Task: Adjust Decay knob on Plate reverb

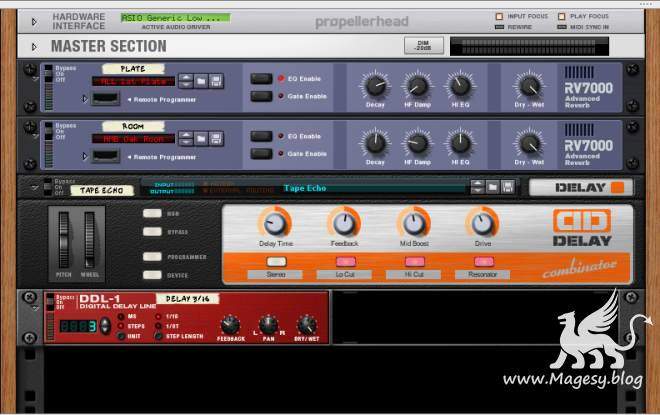Action: click(375, 86)
